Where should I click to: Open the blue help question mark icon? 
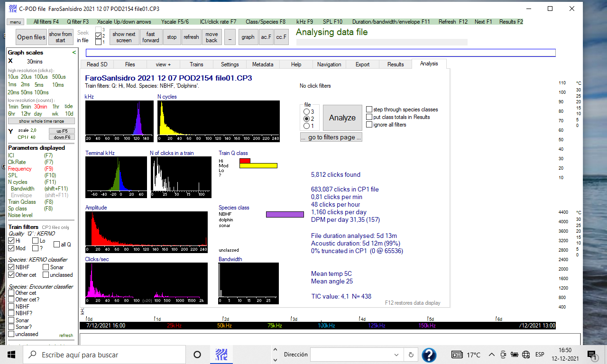[x=429, y=355]
